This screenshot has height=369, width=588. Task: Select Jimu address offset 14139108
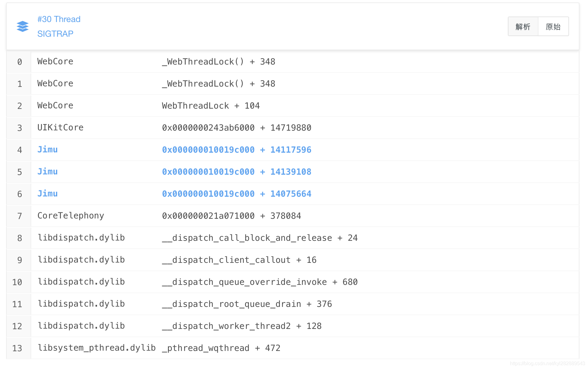pyautogui.click(x=236, y=172)
